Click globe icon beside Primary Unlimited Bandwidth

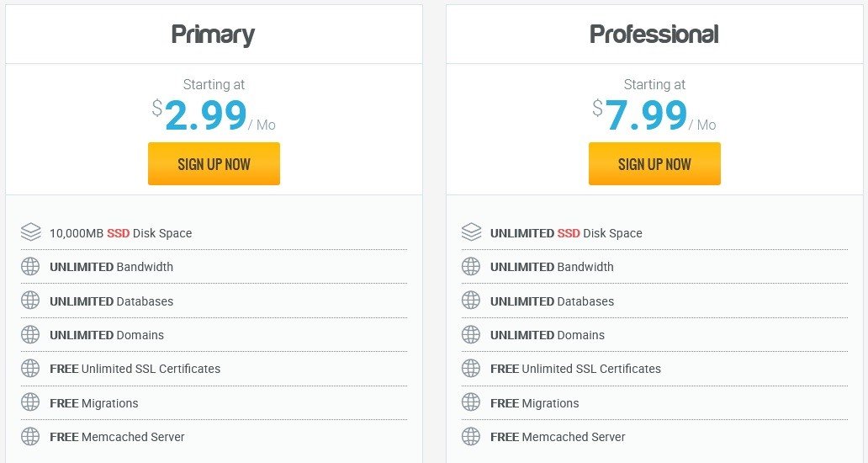pos(30,266)
